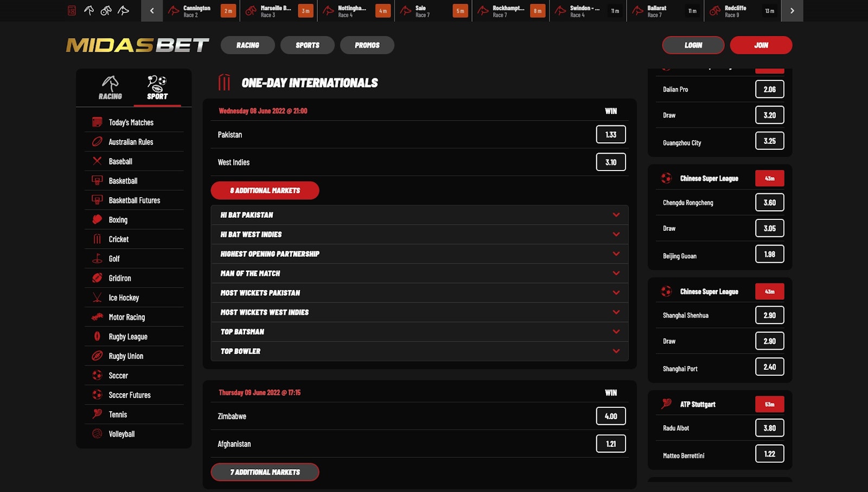868x492 pixels.
Task: Click the Cricket wickets sidebar icon
Action: point(97,239)
